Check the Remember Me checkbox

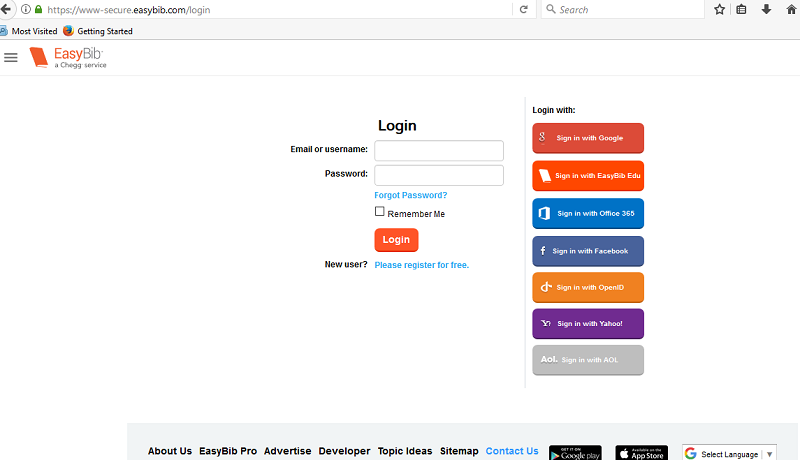click(x=380, y=211)
